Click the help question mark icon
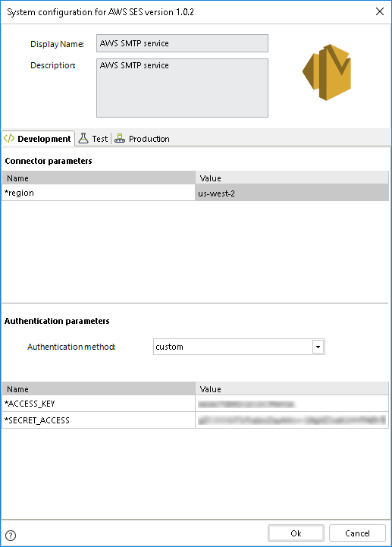The image size is (392, 547). [11, 535]
